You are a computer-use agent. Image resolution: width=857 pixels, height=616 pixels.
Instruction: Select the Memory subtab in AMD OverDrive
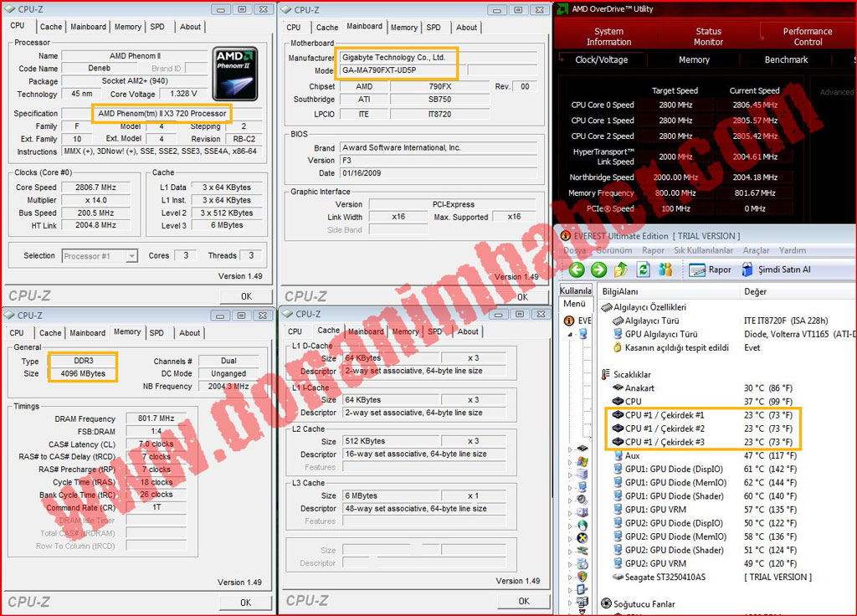point(694,59)
